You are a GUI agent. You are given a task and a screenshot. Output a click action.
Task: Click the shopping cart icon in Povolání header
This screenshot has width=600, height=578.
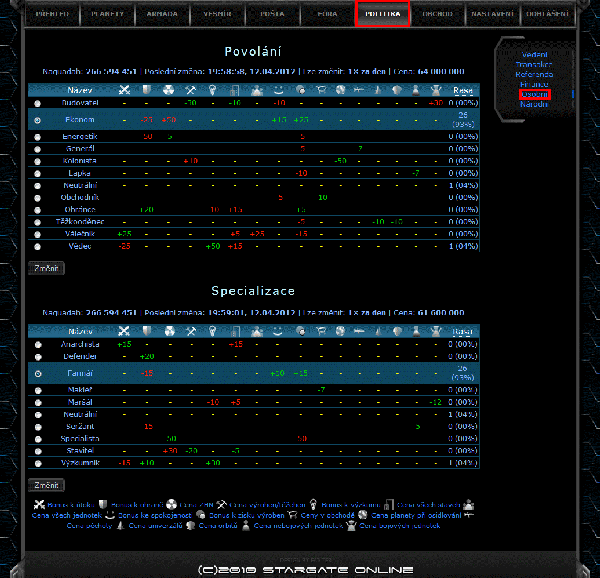[322, 90]
